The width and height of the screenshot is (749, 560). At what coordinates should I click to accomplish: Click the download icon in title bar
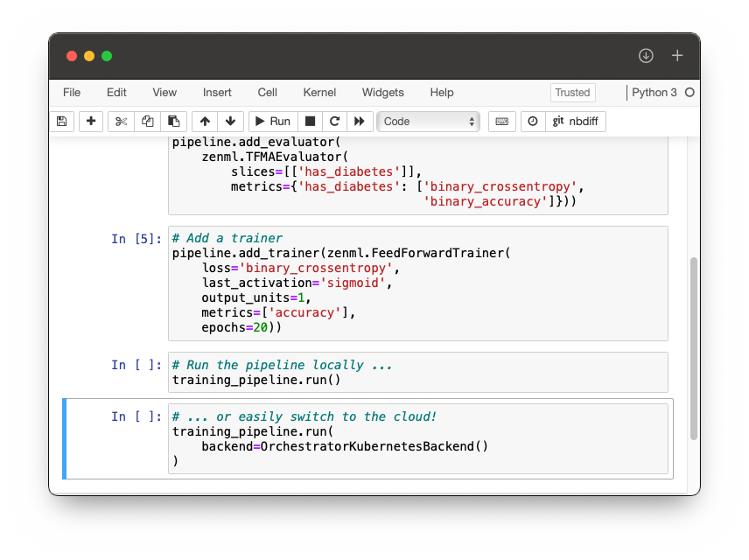click(x=646, y=56)
